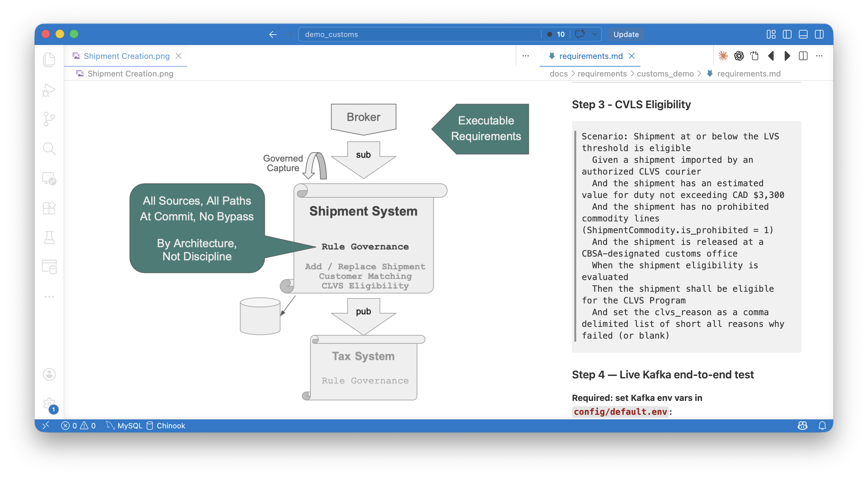Screen dimensions: 868x478
Task: Show additional views in the activity bar
Action: pyautogui.click(x=49, y=297)
